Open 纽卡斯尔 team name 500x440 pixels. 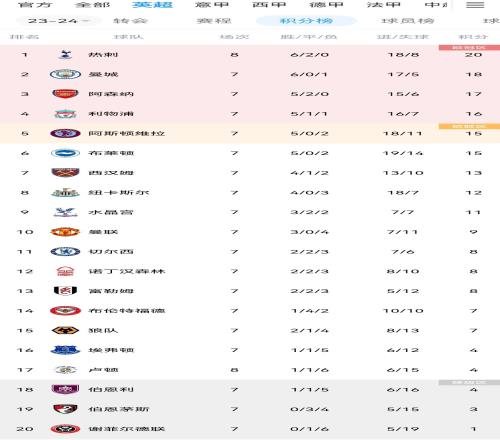(x=119, y=192)
